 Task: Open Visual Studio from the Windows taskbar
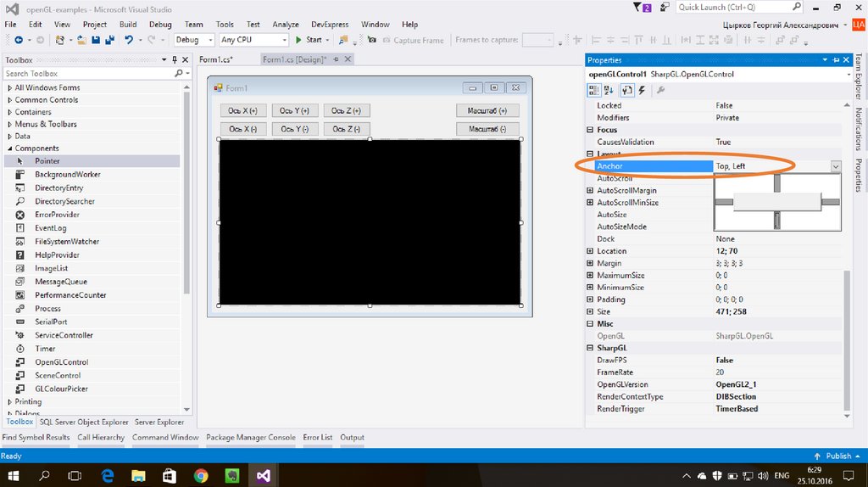(264, 475)
